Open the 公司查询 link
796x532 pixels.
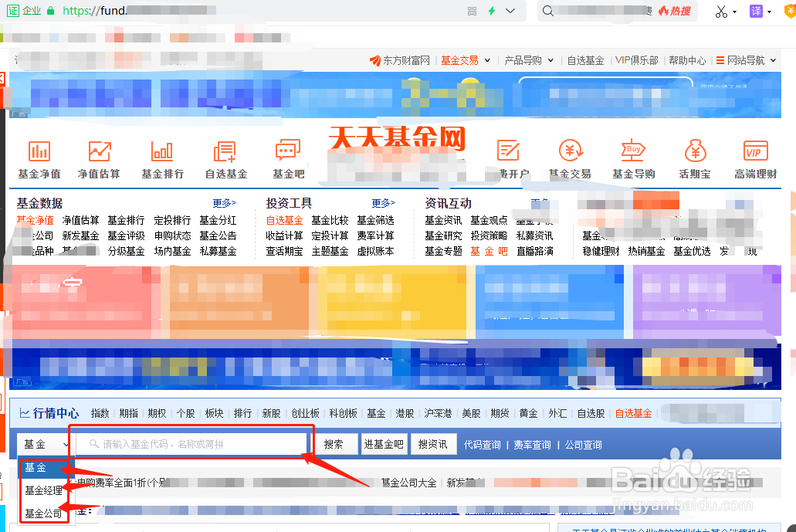click(x=583, y=445)
